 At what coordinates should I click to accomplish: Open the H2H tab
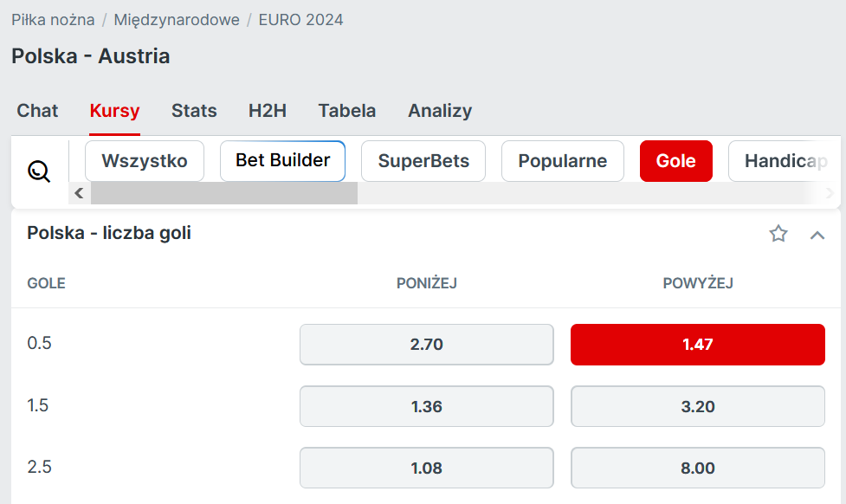click(268, 111)
